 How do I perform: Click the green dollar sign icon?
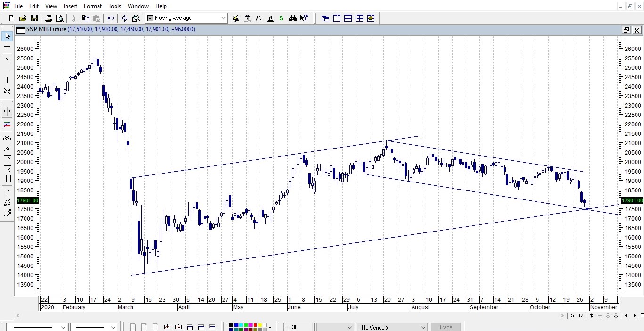tap(281, 18)
